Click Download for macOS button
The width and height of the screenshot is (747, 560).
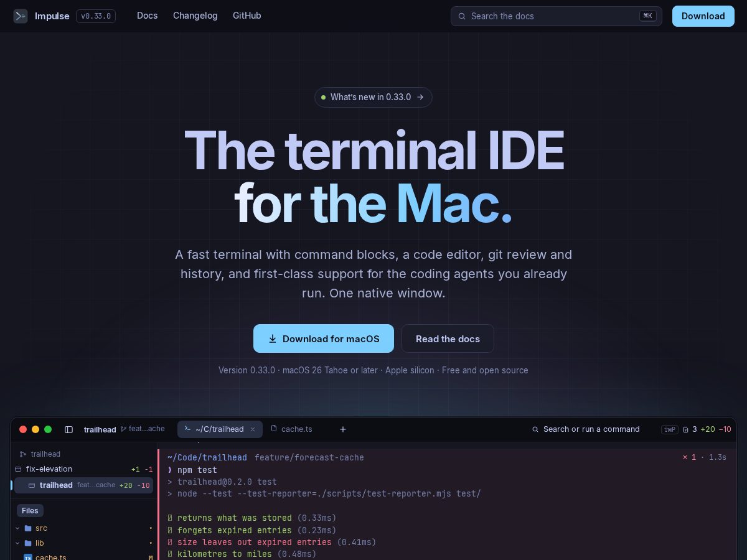coord(324,338)
